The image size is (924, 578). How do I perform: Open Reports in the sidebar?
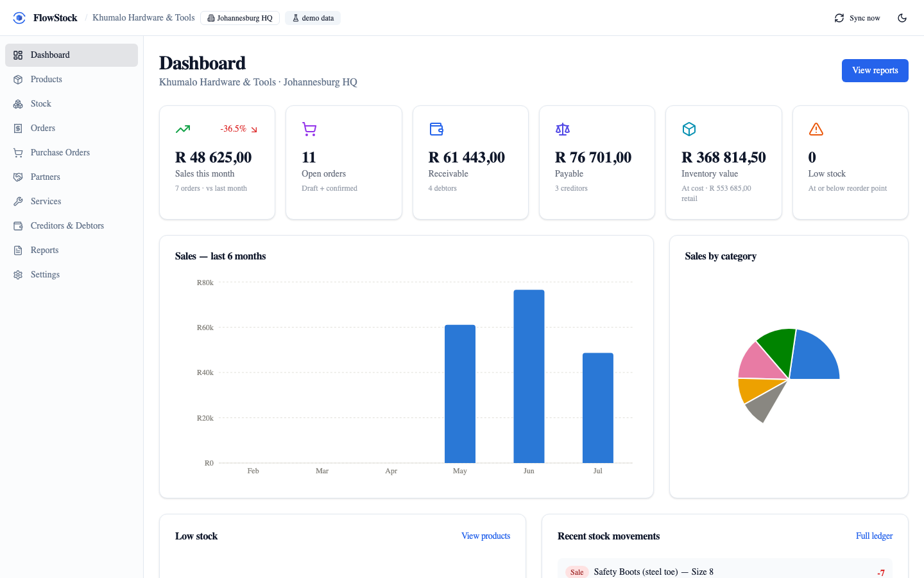(71, 250)
